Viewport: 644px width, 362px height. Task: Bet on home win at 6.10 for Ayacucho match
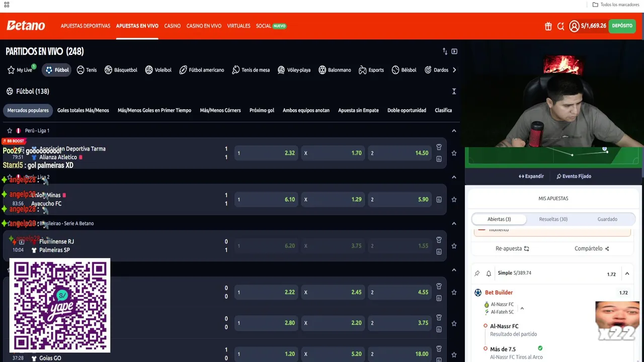click(x=266, y=200)
